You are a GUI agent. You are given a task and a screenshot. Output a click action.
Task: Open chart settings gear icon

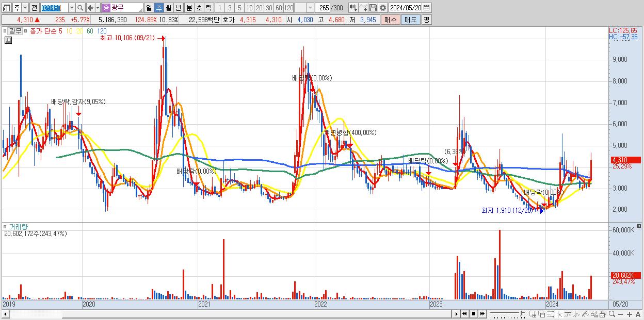pos(383,8)
